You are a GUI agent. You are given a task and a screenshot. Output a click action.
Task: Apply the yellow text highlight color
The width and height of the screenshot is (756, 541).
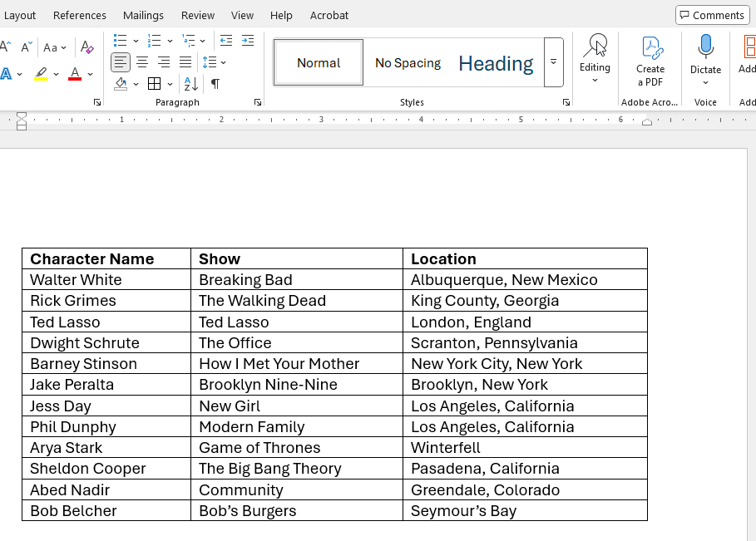click(x=42, y=74)
